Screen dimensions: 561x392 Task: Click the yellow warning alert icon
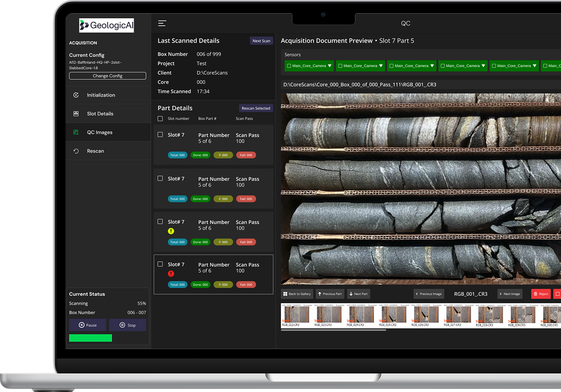(x=171, y=231)
